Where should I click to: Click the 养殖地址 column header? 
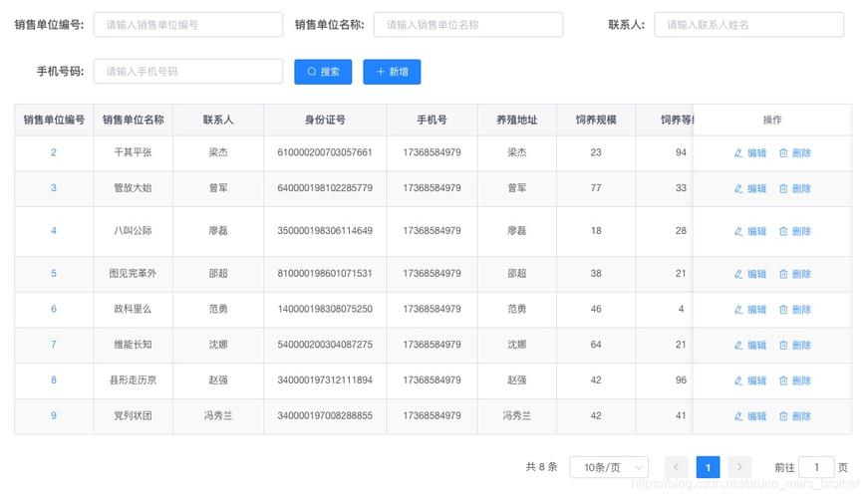pos(517,121)
